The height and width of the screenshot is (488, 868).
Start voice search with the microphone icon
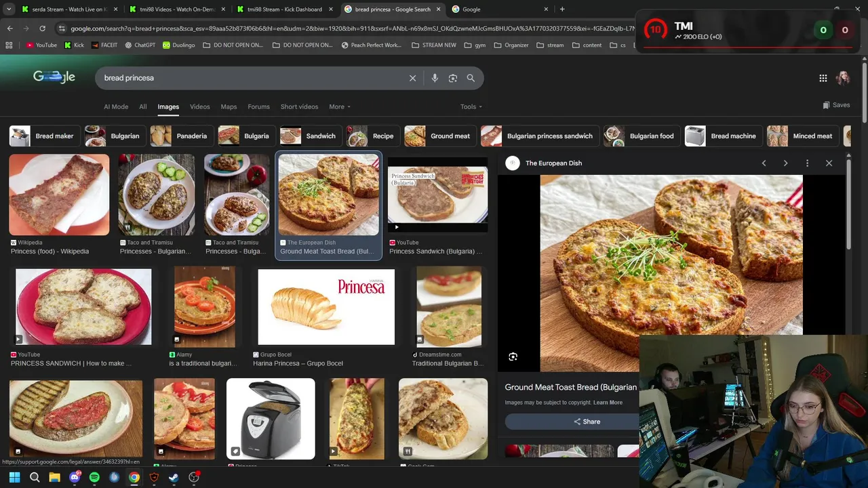click(435, 78)
